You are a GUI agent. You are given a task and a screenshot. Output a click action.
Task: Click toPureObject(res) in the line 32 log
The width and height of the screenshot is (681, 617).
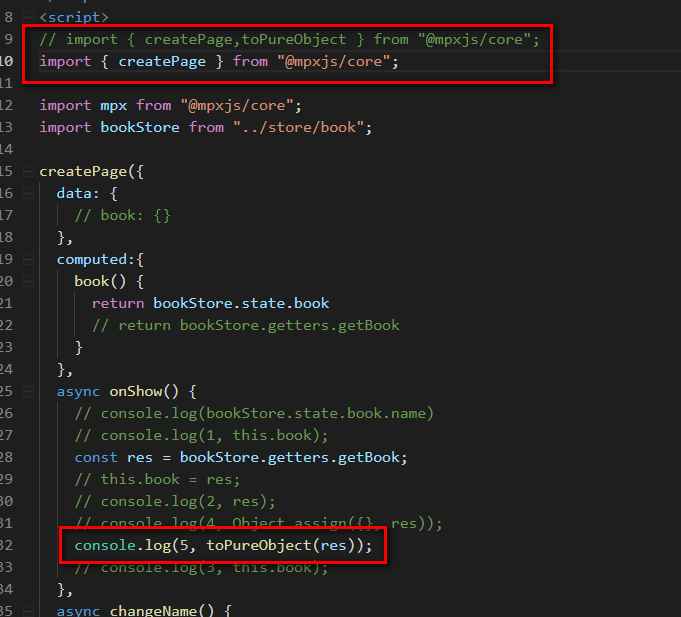pyautogui.click(x=281, y=545)
